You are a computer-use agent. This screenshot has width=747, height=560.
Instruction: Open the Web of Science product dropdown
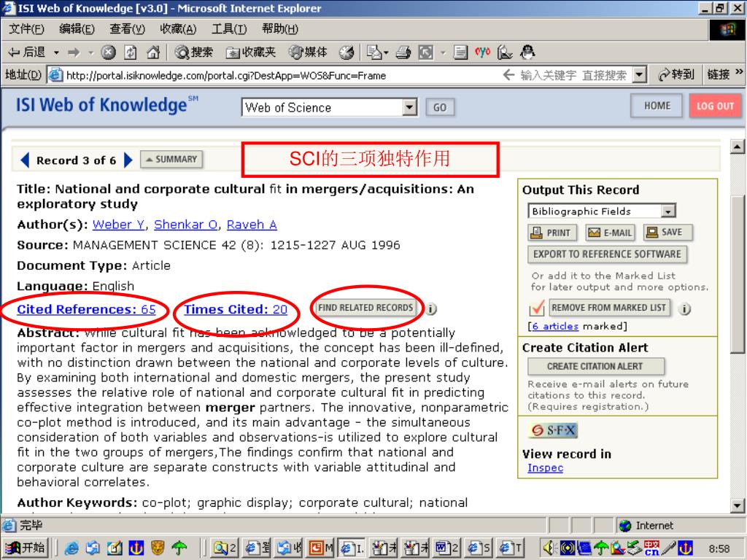(410, 107)
